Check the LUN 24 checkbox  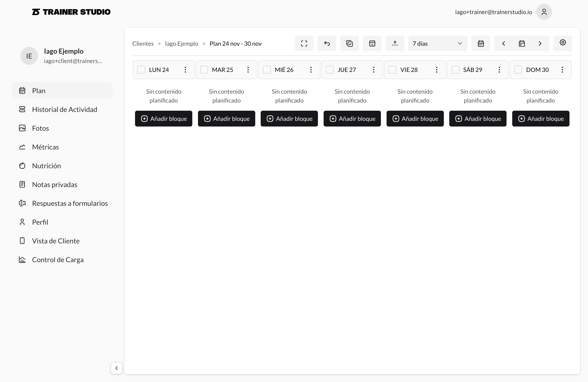pos(141,70)
